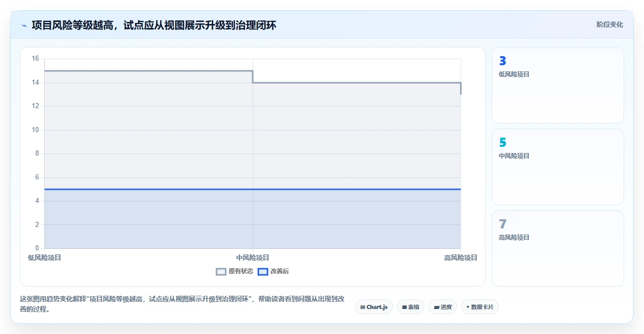Select the 进度 tag
Screen dimensions: 644x334
tap(443, 307)
